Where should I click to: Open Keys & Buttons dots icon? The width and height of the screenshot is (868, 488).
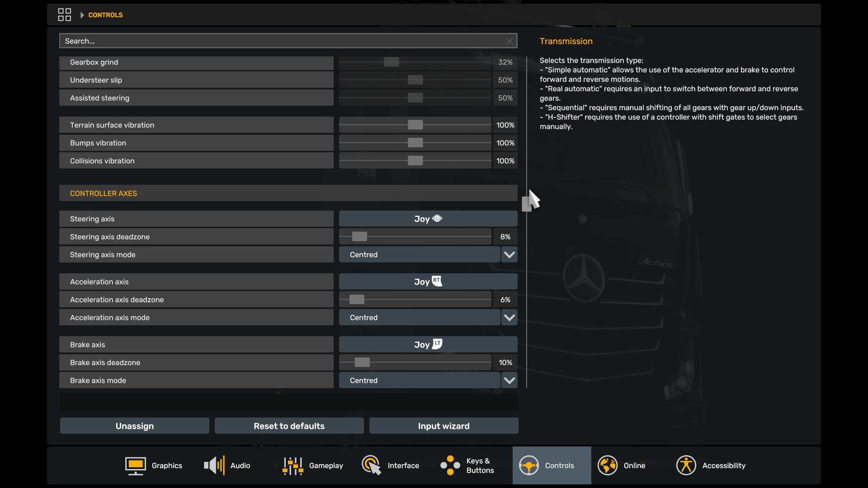pyautogui.click(x=450, y=465)
